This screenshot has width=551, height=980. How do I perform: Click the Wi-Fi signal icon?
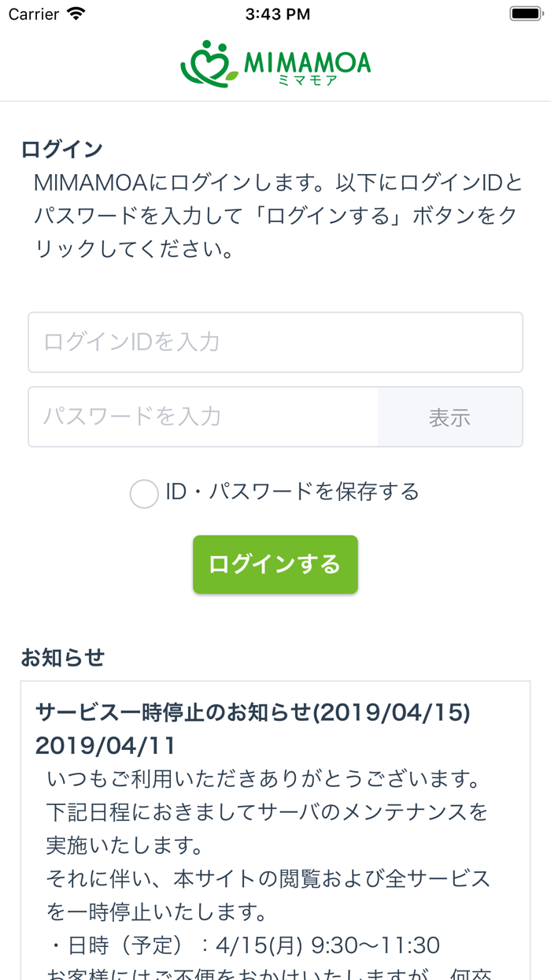[74, 13]
